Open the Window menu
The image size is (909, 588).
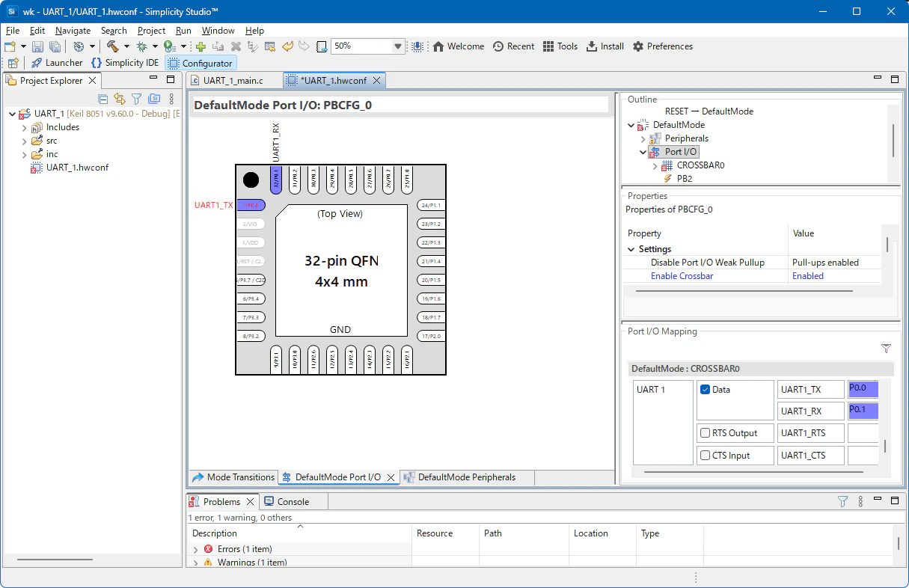coord(218,31)
